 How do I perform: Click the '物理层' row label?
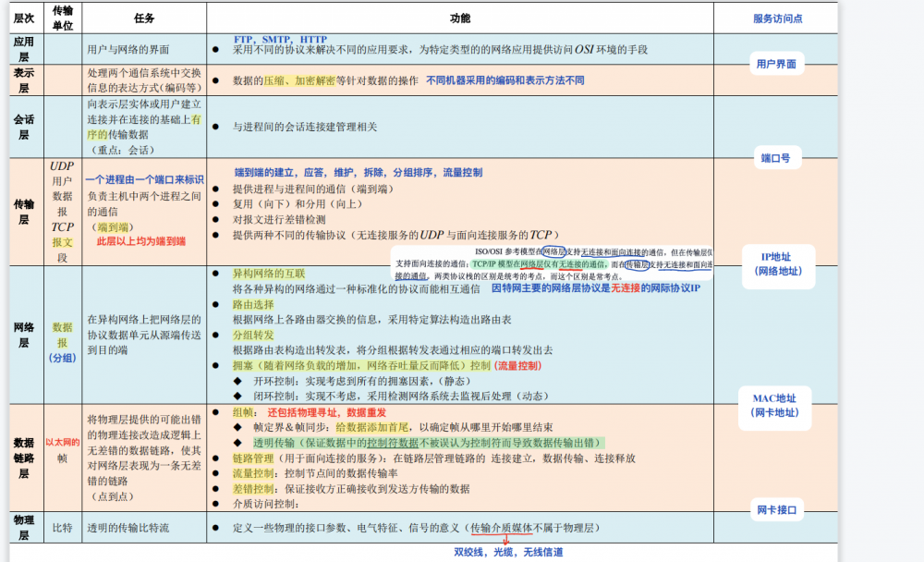[24, 527]
